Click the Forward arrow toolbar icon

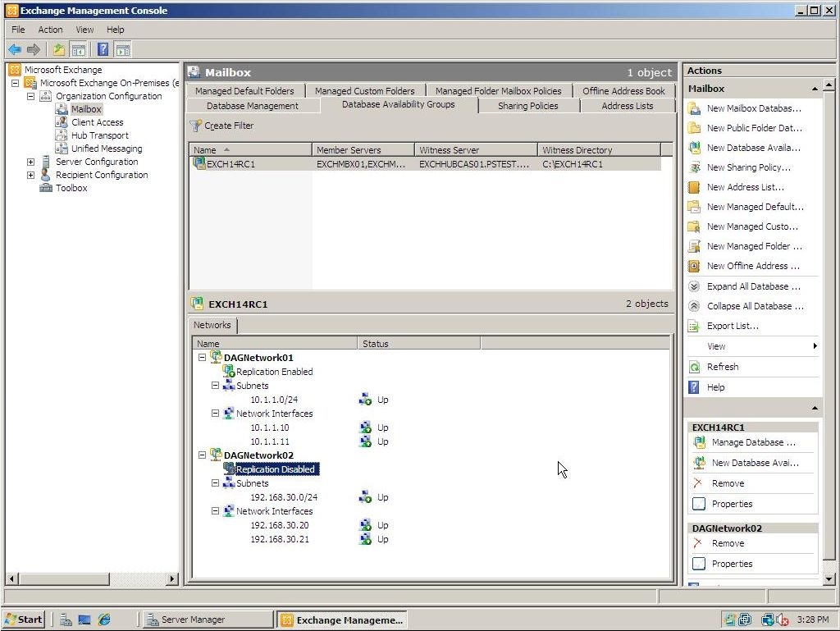(33, 50)
